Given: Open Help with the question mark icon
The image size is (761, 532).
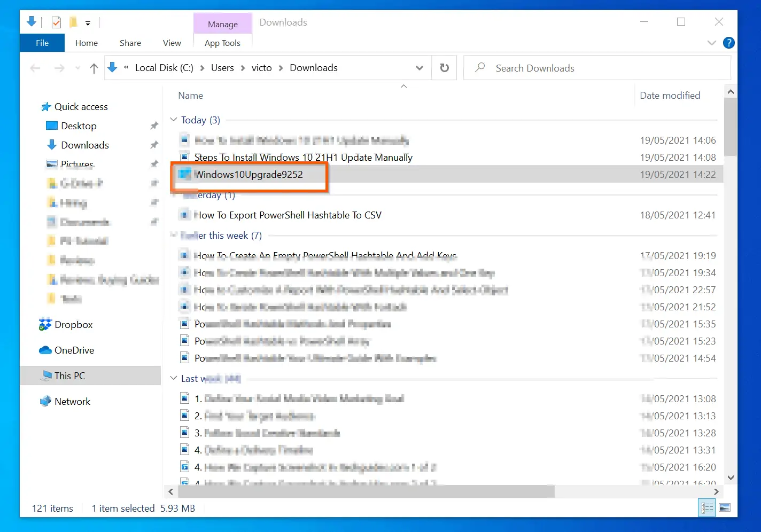Looking at the screenshot, I should (x=728, y=43).
